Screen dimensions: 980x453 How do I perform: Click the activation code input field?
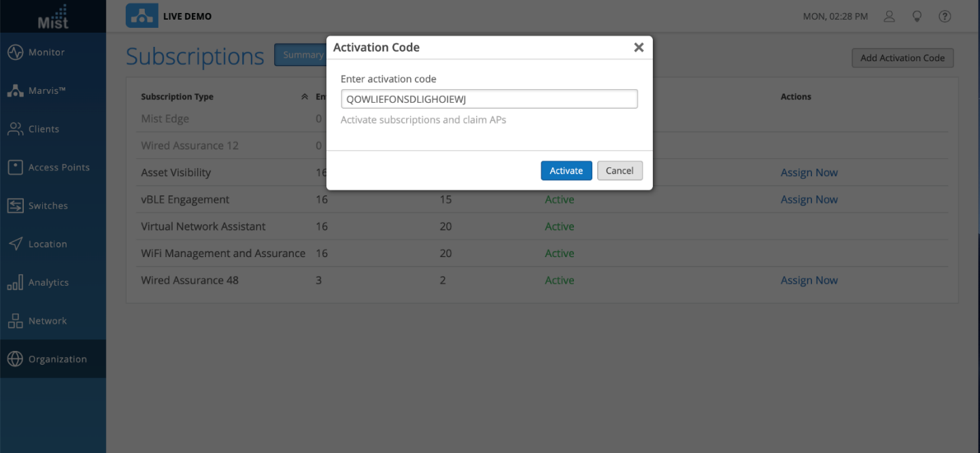[x=489, y=99]
